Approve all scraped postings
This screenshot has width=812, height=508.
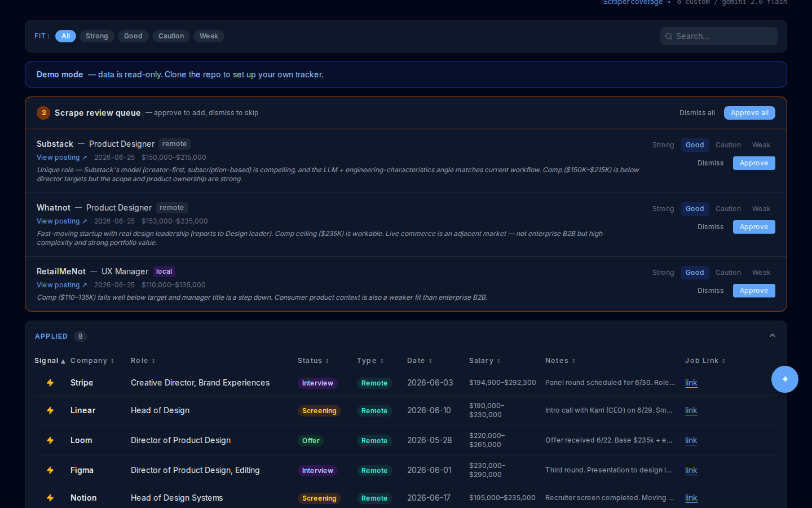(749, 113)
